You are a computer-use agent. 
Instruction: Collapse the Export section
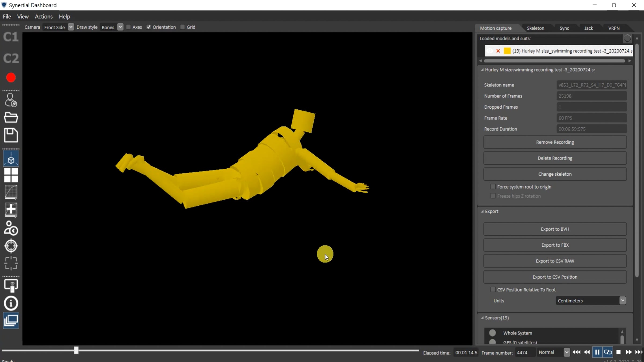tap(482, 211)
